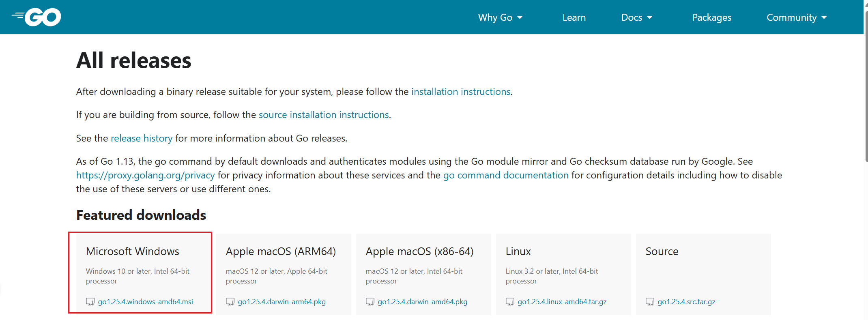
Task: Download go1.25.4.src.tar.gz source archive
Action: [686, 302]
